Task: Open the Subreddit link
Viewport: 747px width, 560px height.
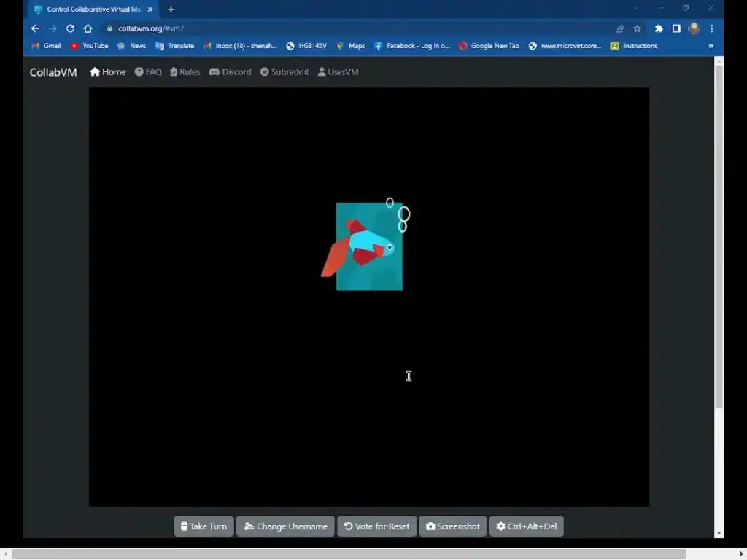Action: click(285, 72)
